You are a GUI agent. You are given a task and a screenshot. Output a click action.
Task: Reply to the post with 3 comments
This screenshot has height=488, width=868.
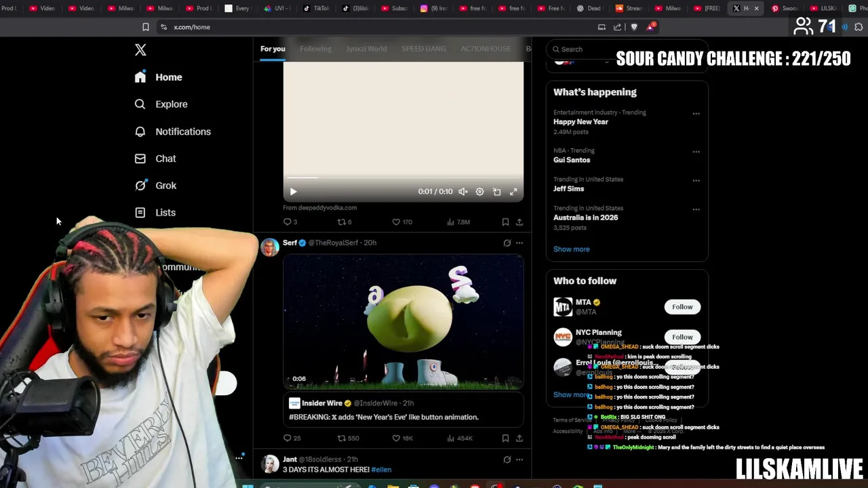pos(290,222)
